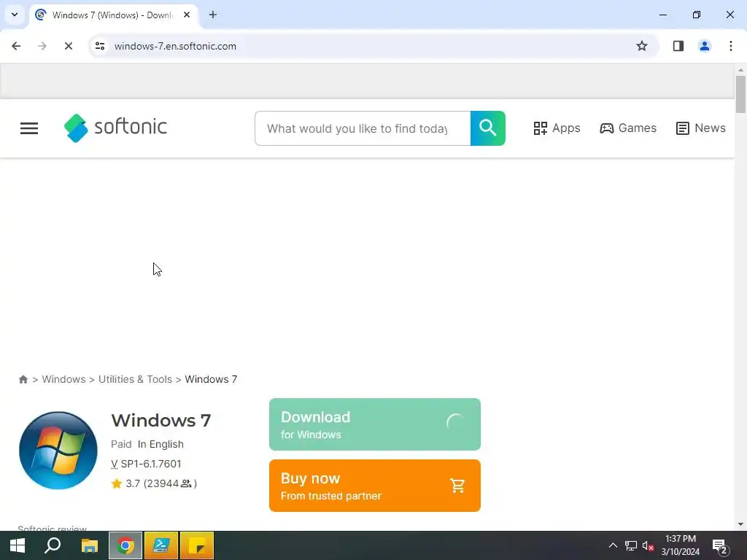Click the muted volume tray icon
Image resolution: width=747 pixels, height=560 pixels.
[648, 545]
